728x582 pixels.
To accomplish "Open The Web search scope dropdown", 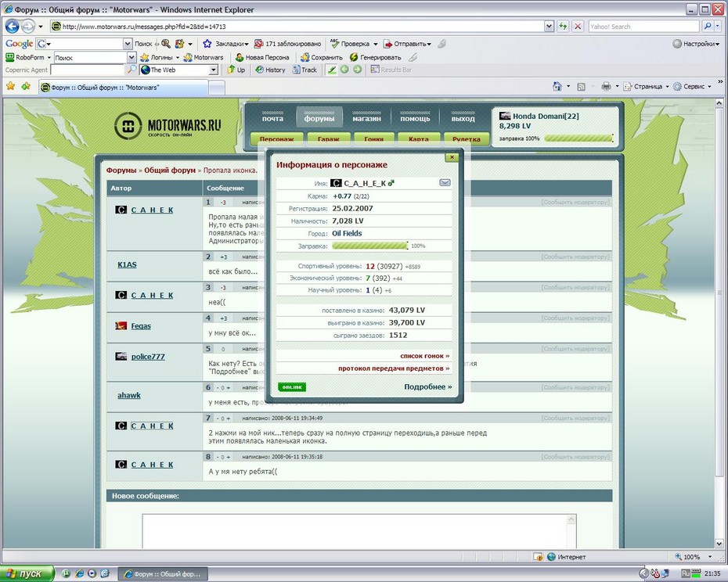I will point(213,70).
